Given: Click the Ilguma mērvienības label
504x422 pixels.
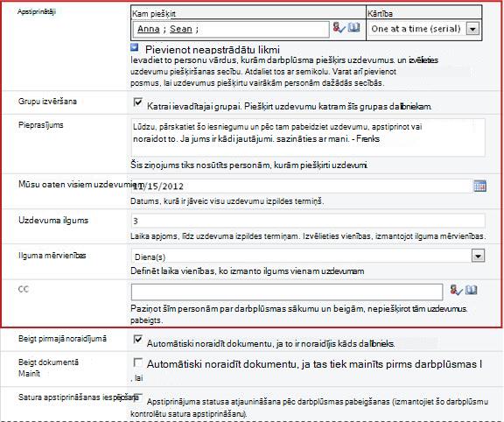Looking at the screenshot, I should (52, 256).
